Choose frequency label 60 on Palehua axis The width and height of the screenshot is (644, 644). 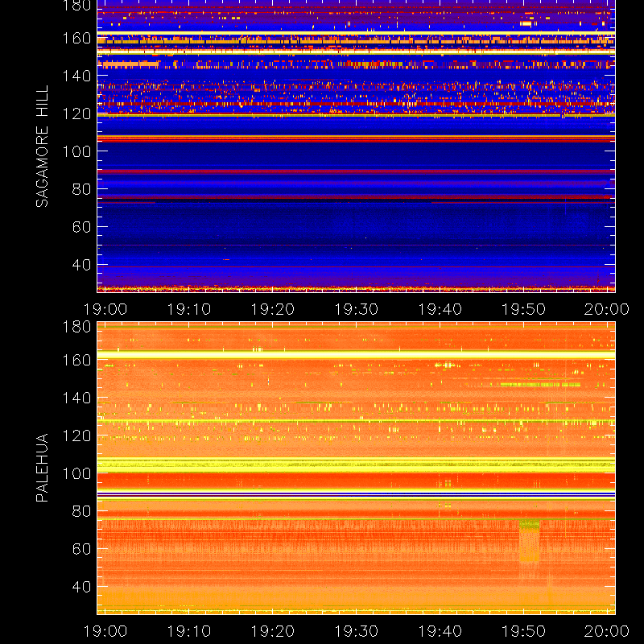point(81,549)
